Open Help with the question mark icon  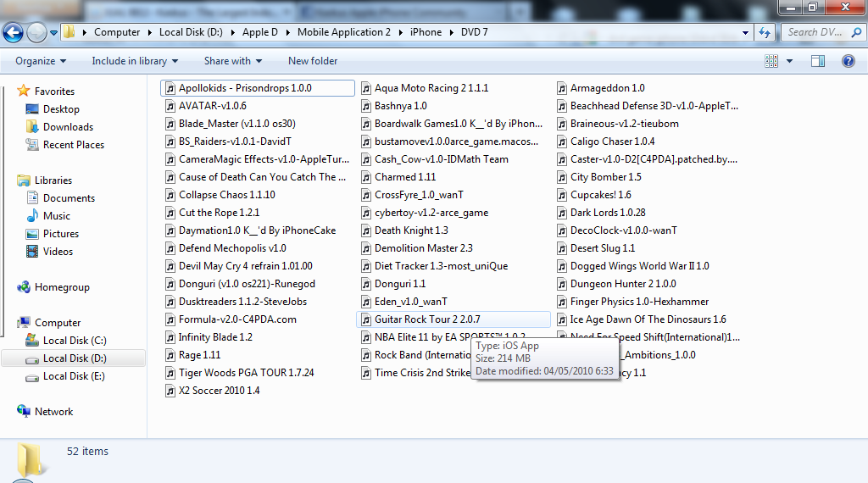coord(848,61)
